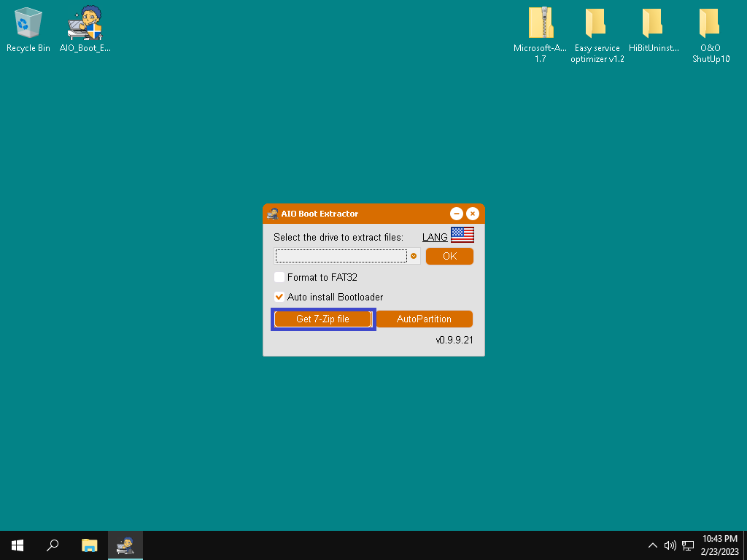Show hidden system tray icons chevron
The height and width of the screenshot is (560, 747).
pyautogui.click(x=653, y=545)
